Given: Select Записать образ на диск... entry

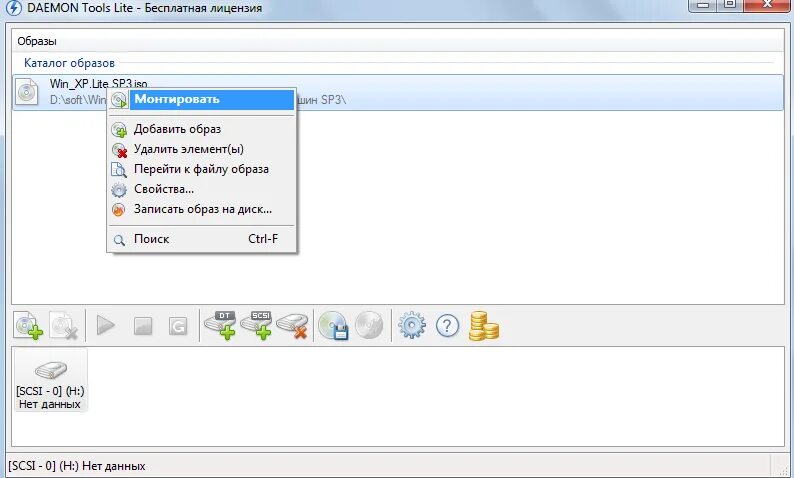Looking at the screenshot, I should (x=202, y=209).
